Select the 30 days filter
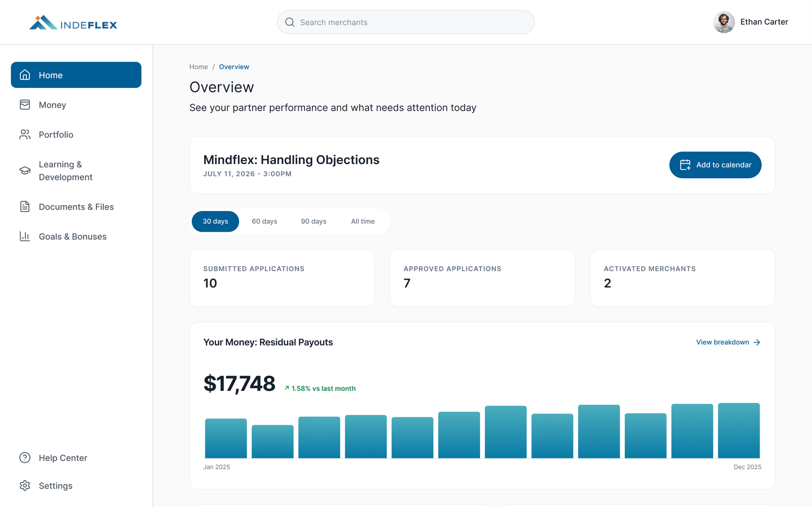 coord(215,221)
